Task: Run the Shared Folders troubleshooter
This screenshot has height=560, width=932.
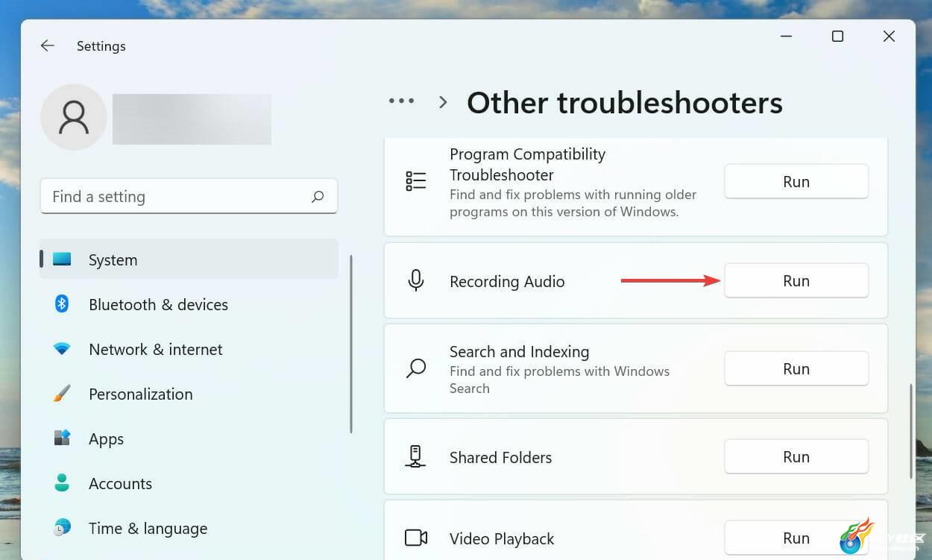Action: pyautogui.click(x=796, y=456)
